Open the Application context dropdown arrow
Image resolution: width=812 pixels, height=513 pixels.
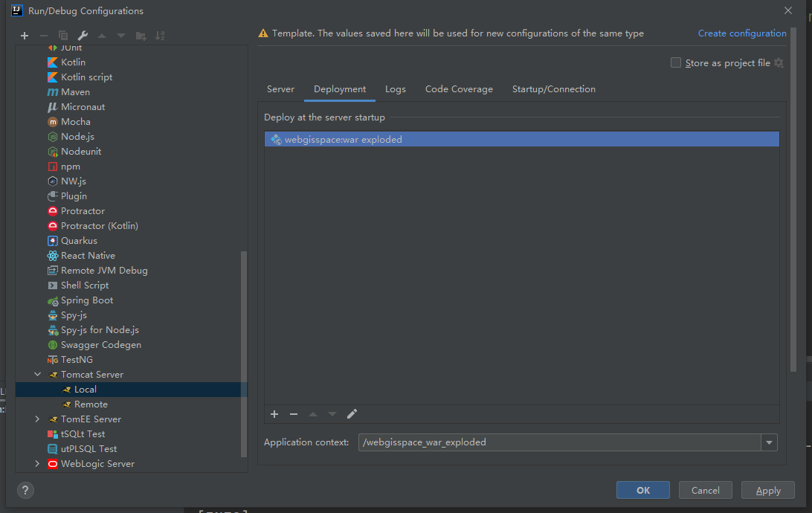click(769, 442)
